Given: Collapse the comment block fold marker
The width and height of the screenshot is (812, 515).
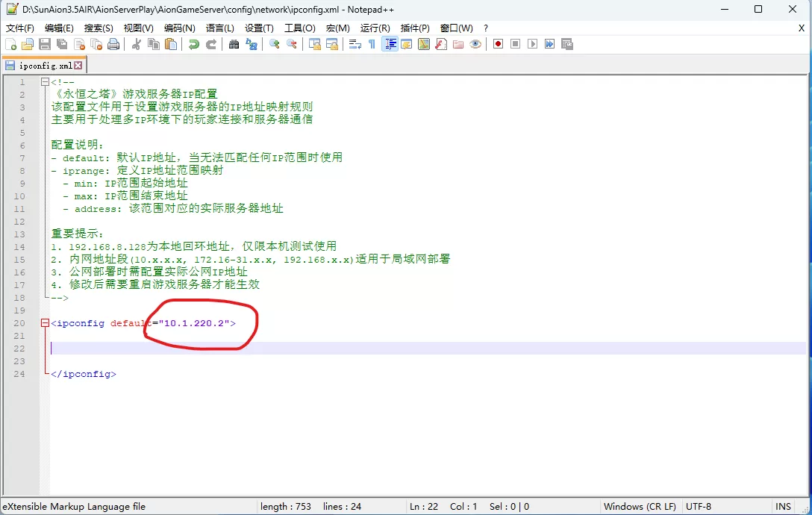Looking at the screenshot, I should pos(46,82).
